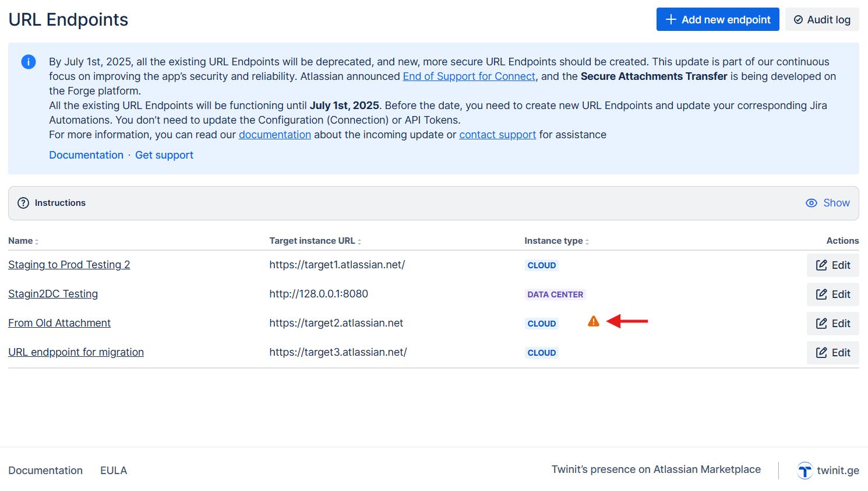
Task: Open the Staging to Prod Testing 2 link
Action: point(69,265)
